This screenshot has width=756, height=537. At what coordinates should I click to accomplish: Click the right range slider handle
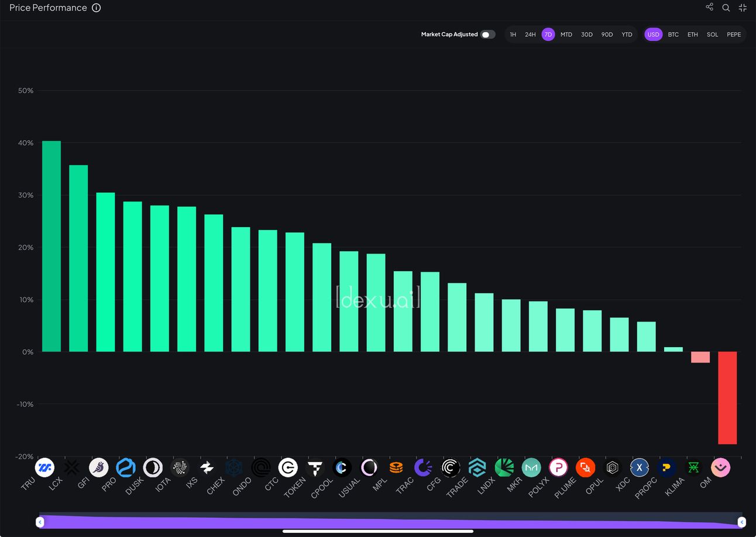[x=741, y=522]
